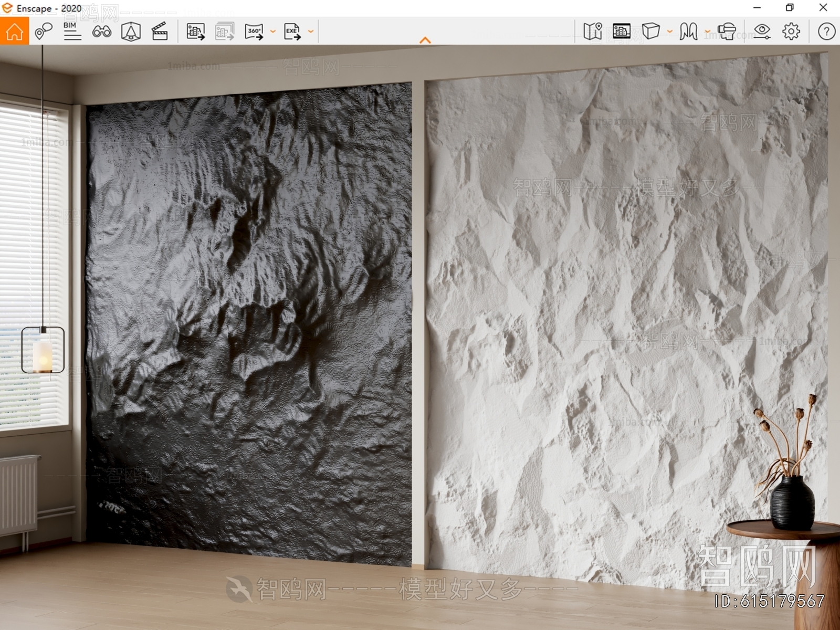Open the binoculars View Management icon
840x630 pixels.
pos(101,32)
